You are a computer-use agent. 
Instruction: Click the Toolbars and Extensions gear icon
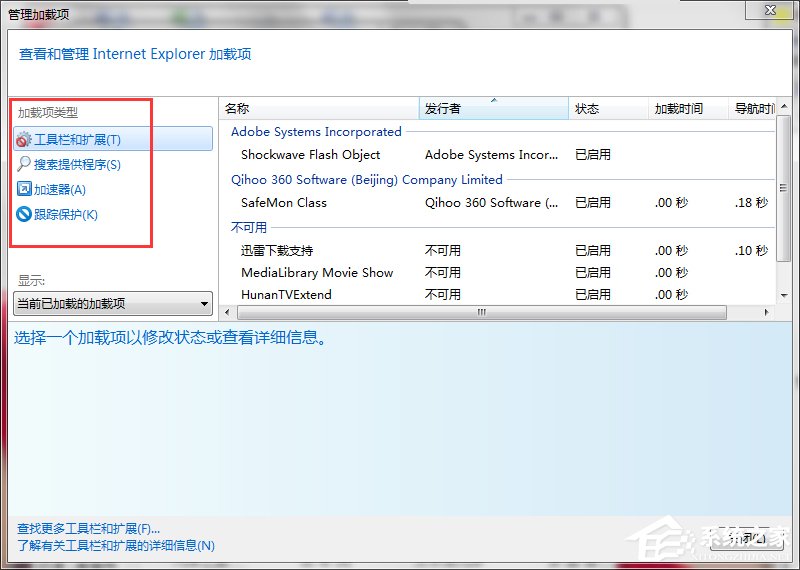(x=24, y=139)
